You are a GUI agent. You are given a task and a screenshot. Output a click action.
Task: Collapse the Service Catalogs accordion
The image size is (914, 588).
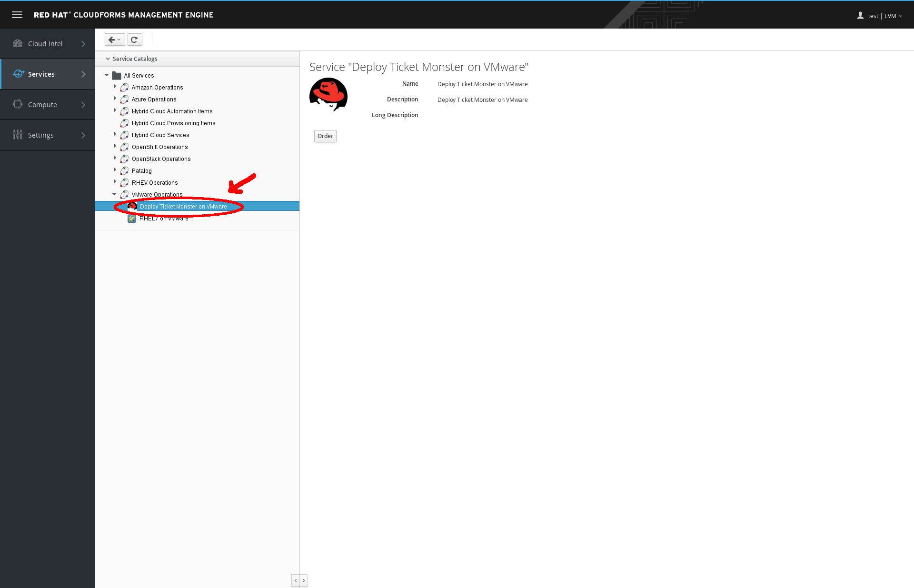[x=108, y=59]
